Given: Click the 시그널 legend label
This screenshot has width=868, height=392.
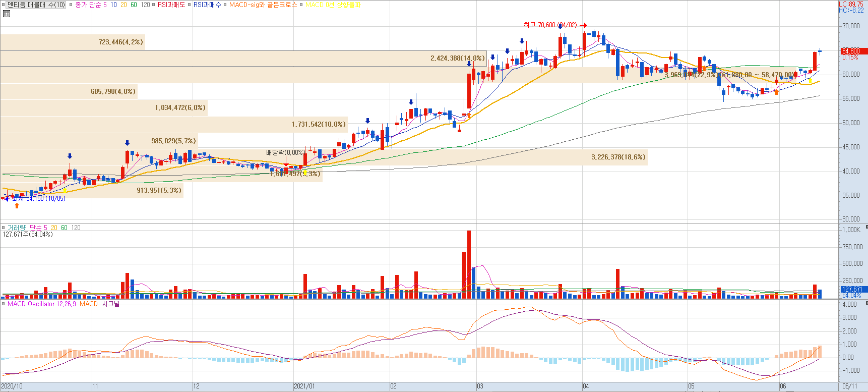Looking at the screenshot, I should tap(111, 304).
